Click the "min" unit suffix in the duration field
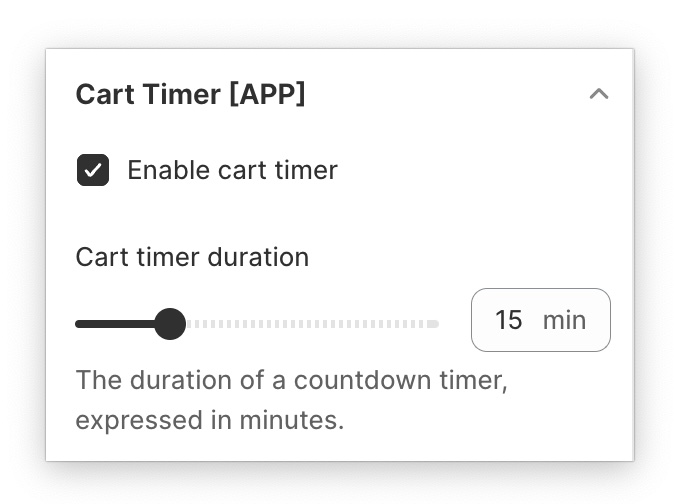Screen dimensions: 676x504 [x=564, y=320]
